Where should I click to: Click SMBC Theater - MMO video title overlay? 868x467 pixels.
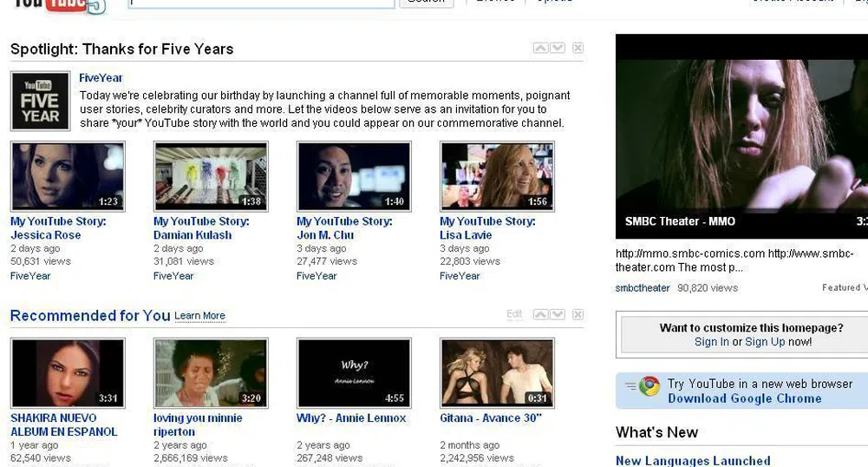[x=681, y=221]
